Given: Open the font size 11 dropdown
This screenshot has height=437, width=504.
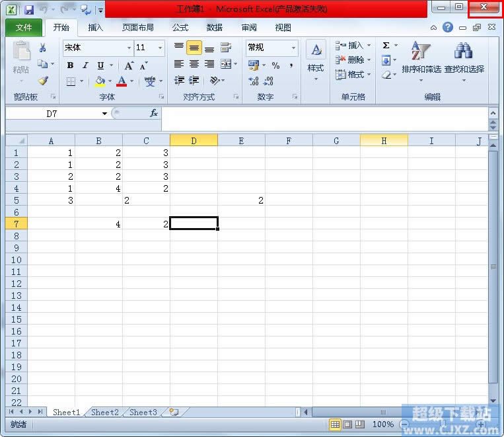Looking at the screenshot, I should point(160,48).
